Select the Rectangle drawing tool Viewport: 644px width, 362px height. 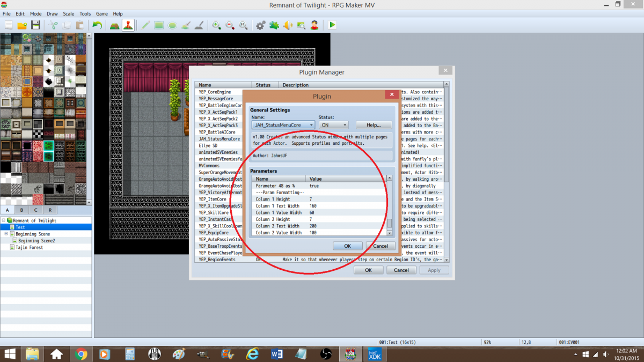pyautogui.click(x=159, y=25)
